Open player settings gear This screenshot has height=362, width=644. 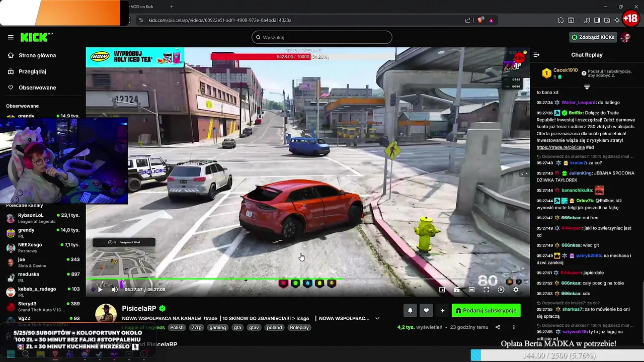click(x=516, y=290)
